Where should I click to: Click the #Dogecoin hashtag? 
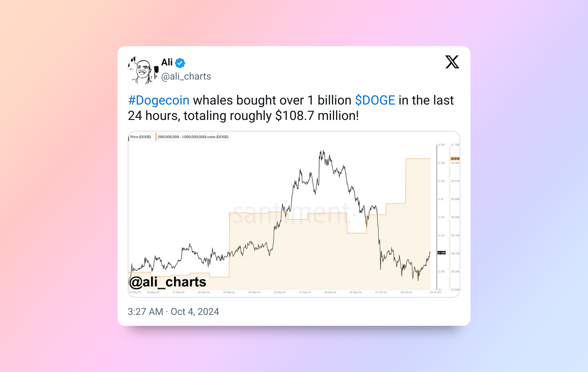tap(159, 100)
